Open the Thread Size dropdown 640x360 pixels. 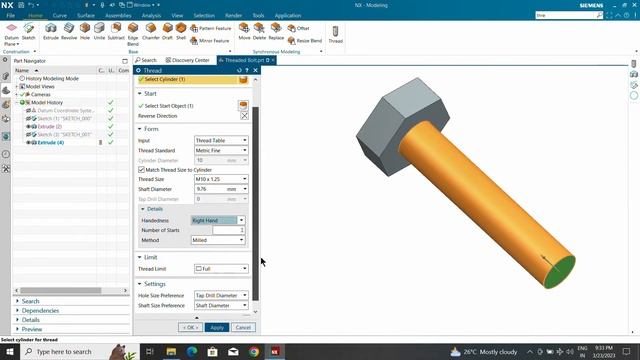221,179
